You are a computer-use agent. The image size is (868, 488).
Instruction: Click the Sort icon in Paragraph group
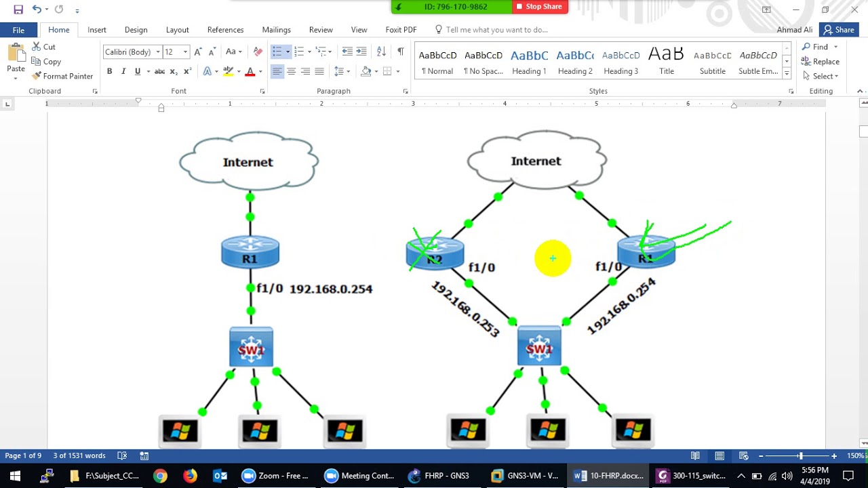(x=381, y=52)
